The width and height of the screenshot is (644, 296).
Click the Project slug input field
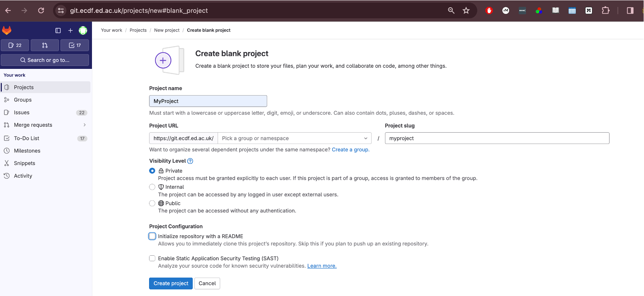coord(497,138)
